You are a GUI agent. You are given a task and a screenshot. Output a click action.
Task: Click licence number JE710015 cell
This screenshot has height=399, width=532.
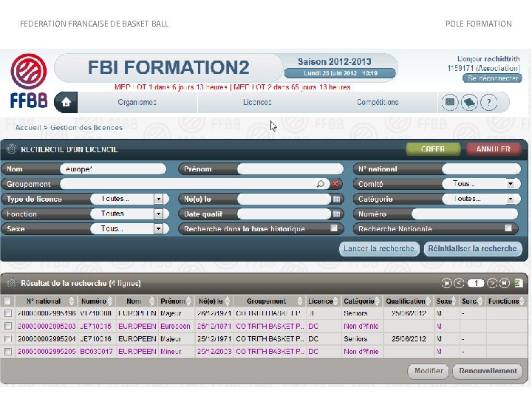pos(95,326)
